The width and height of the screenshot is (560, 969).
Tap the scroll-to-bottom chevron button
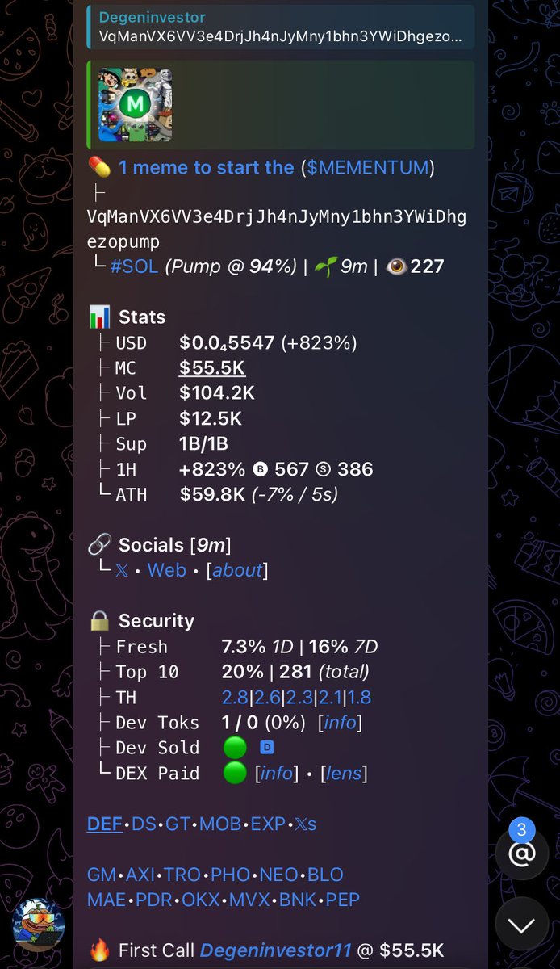(521, 925)
